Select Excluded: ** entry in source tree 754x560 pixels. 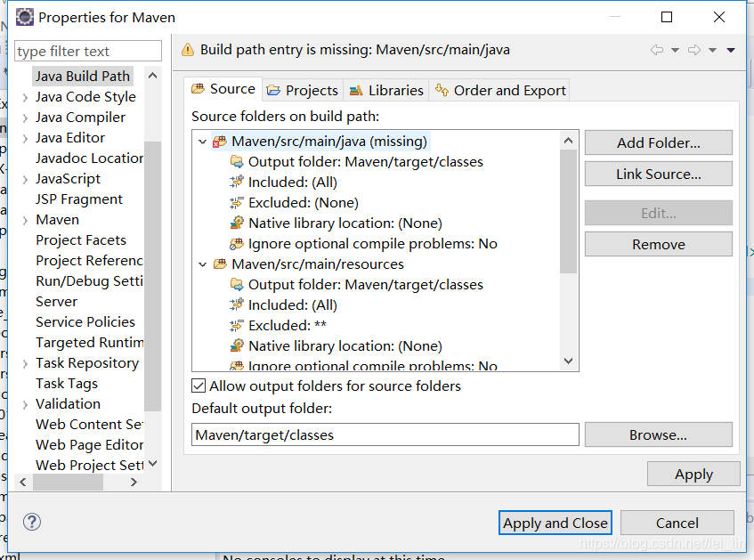click(287, 325)
